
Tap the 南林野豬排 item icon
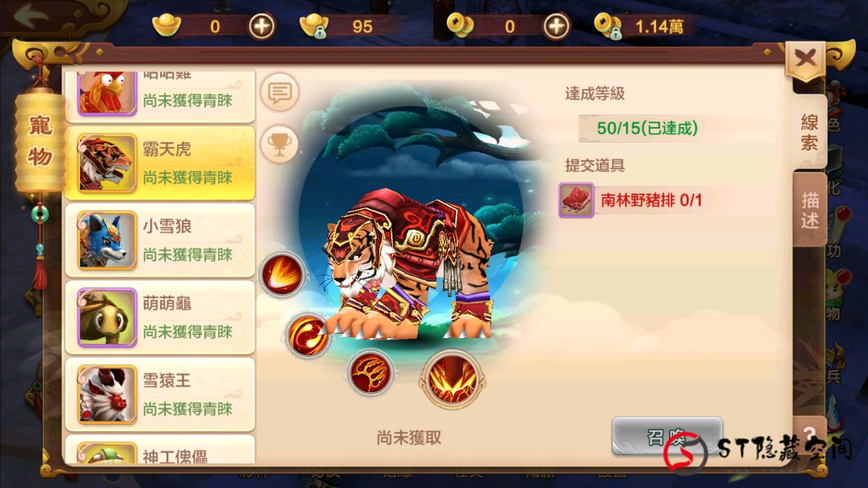pyautogui.click(x=577, y=200)
